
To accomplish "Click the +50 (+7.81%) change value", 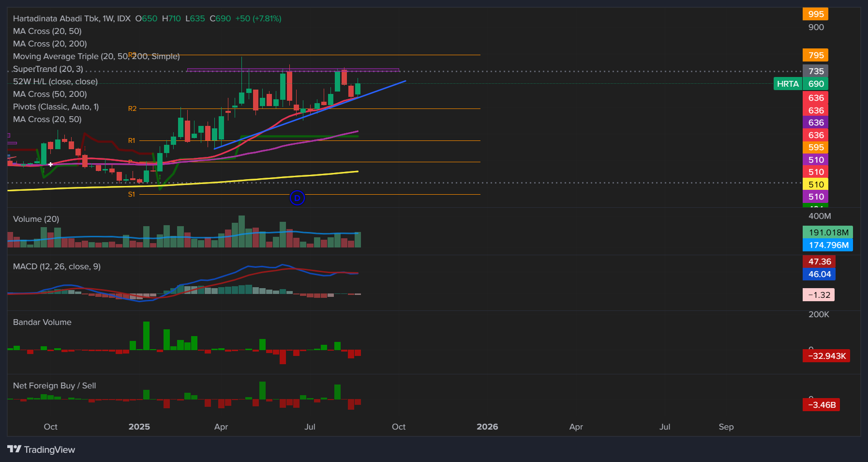I will click(258, 18).
